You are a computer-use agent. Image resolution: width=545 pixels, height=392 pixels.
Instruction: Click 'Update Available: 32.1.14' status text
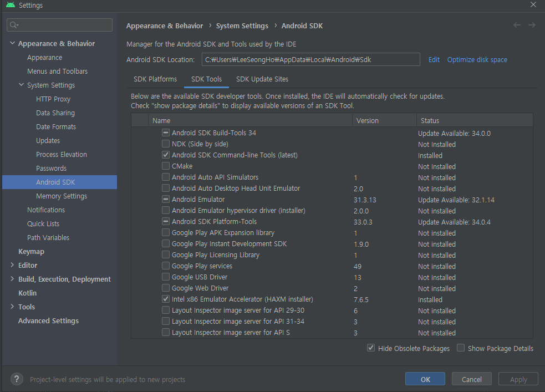(456, 200)
